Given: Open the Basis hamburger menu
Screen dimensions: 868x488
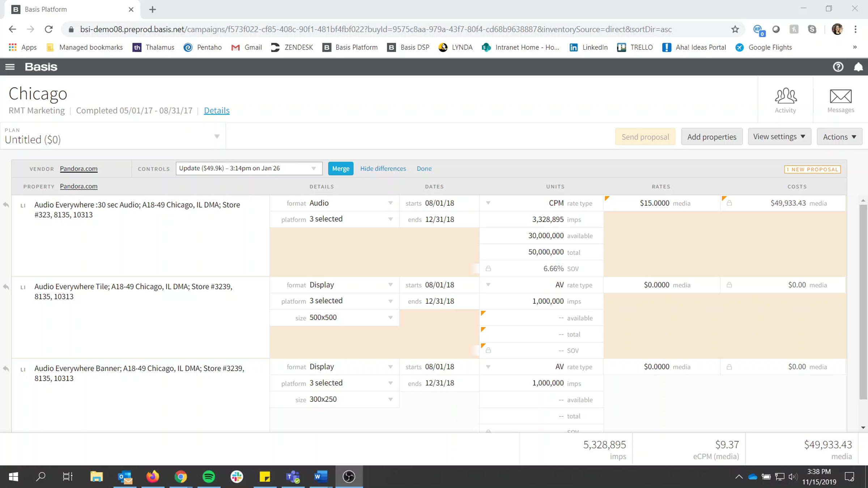Looking at the screenshot, I should 10,67.
